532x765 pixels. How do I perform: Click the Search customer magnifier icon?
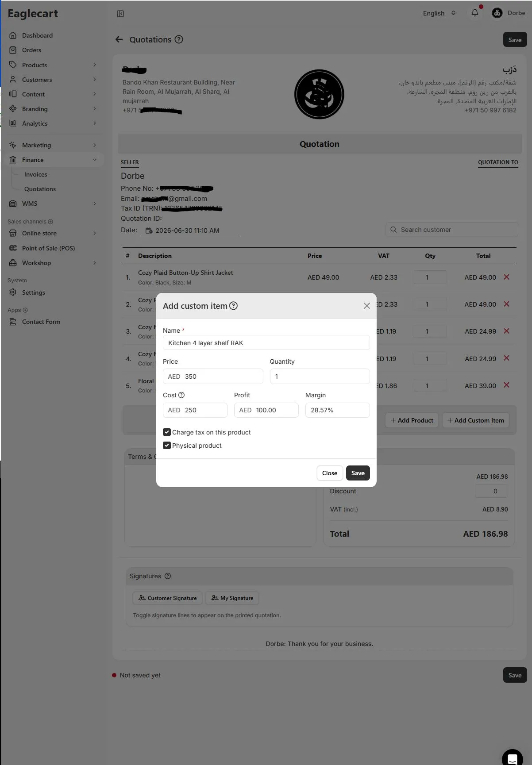tap(393, 230)
